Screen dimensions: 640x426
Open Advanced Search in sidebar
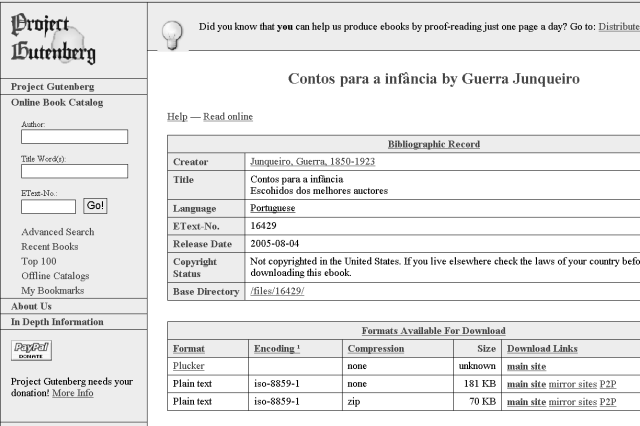[x=58, y=232]
